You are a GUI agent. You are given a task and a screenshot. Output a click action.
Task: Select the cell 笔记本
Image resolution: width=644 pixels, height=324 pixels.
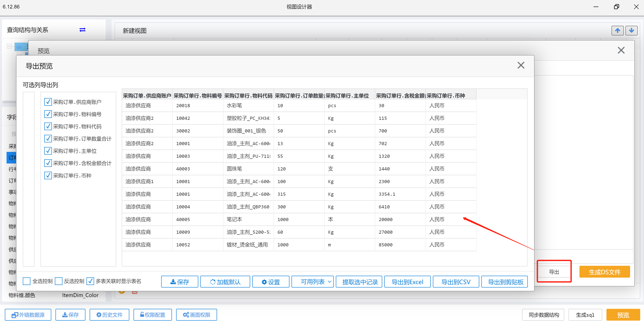pyautogui.click(x=248, y=219)
